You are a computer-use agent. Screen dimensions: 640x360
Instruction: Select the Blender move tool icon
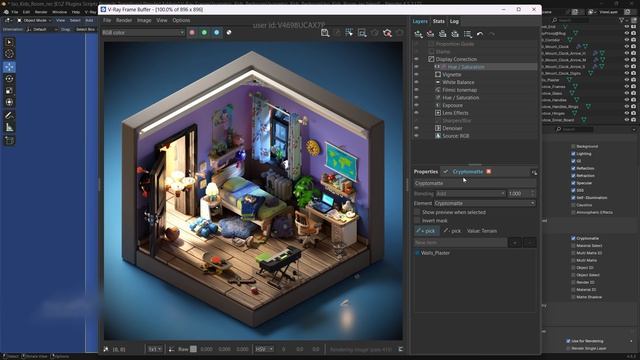9,67
